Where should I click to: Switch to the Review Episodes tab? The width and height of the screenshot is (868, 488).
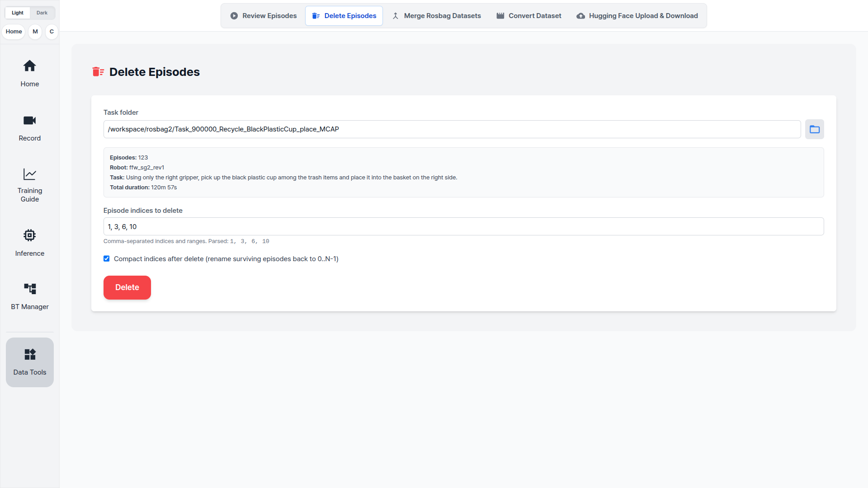[264, 16]
